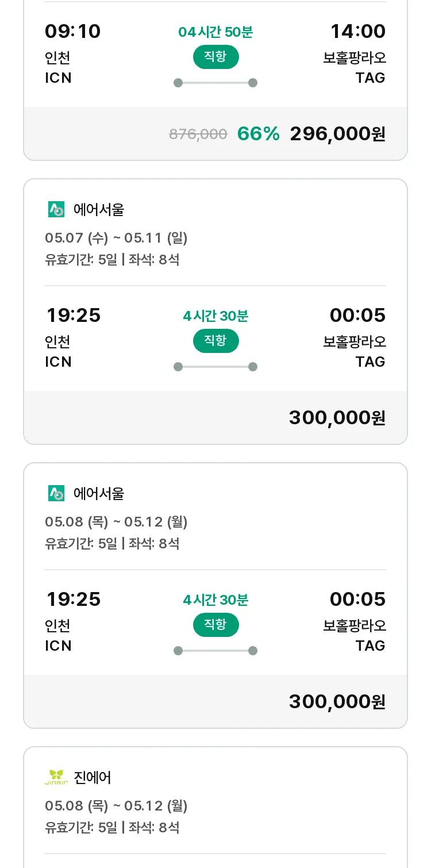The image size is (431, 868).
Task: Click the struck-through 876,000 original price
Action: pyautogui.click(x=198, y=135)
